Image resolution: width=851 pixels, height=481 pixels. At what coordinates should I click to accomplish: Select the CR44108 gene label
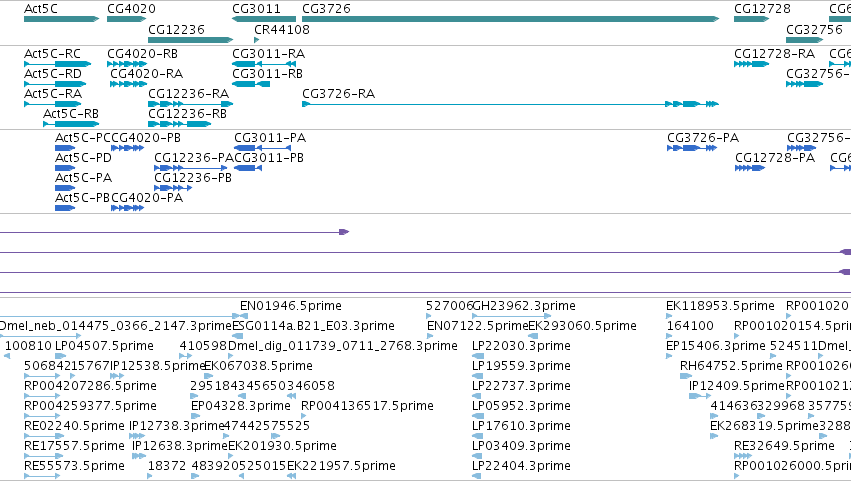282,29
